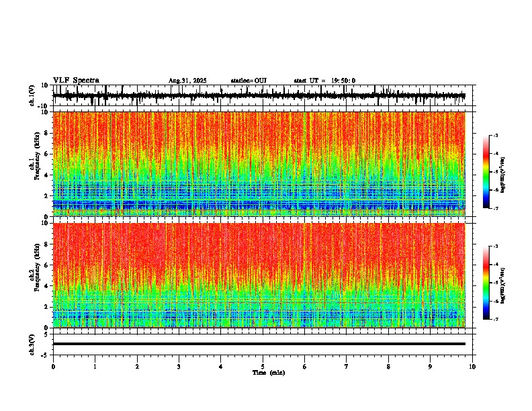Click the '4' tick on the time axis

(x=221, y=367)
